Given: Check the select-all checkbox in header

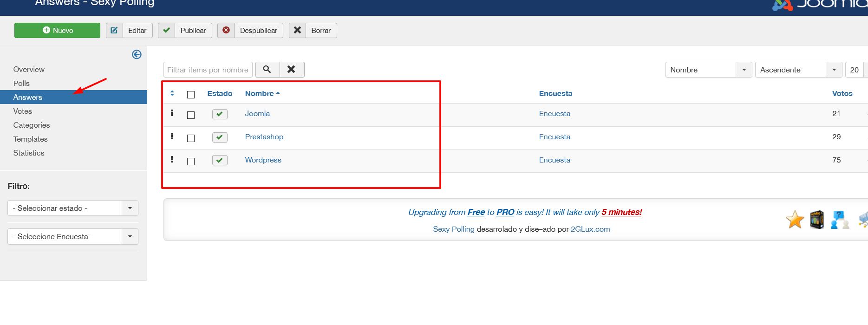Looking at the screenshot, I should (191, 95).
